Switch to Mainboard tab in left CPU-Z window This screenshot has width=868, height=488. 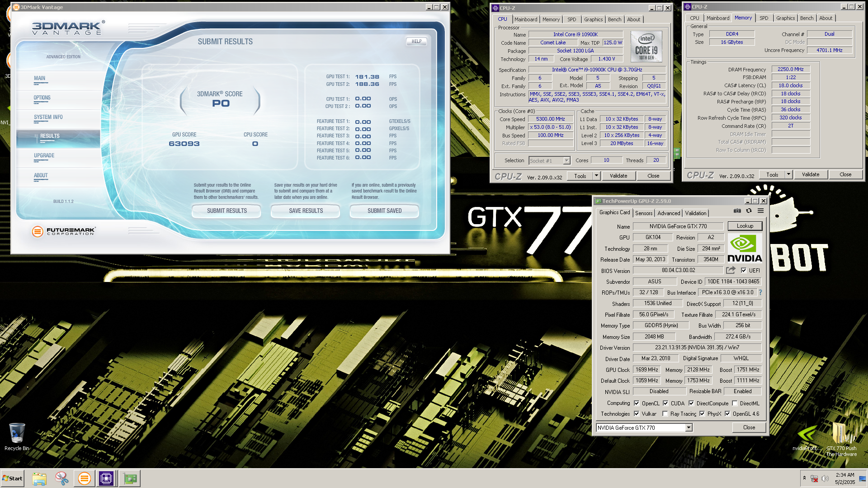point(526,19)
